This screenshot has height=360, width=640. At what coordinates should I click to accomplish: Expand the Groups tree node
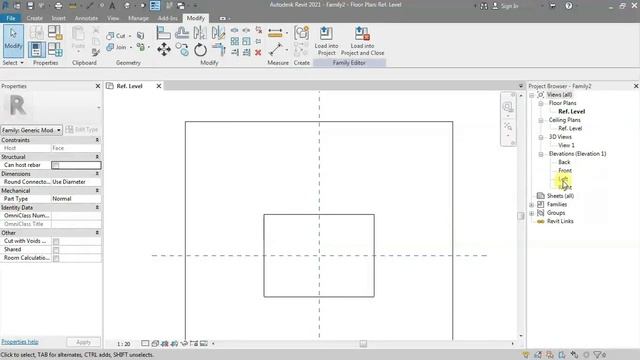click(x=532, y=213)
